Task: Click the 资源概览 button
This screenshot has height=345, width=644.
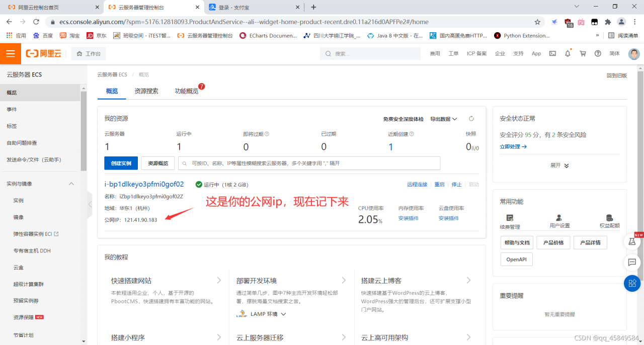Action: pos(158,163)
